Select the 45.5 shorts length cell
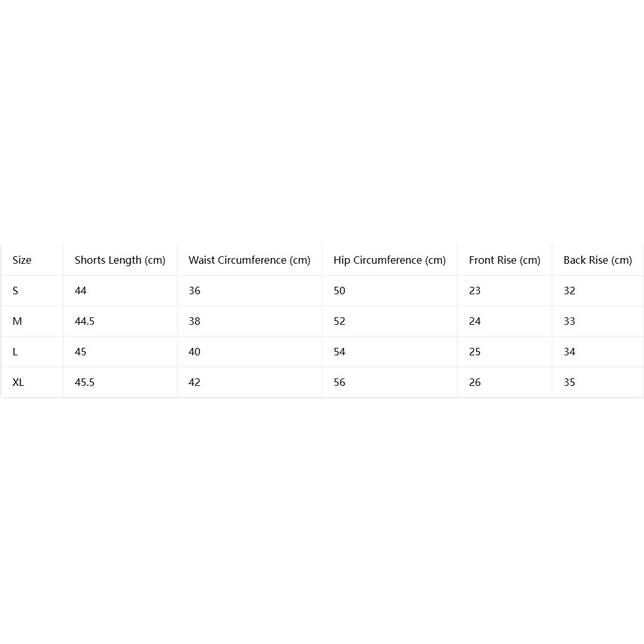Screen dimensions: 644x644 (x=85, y=382)
